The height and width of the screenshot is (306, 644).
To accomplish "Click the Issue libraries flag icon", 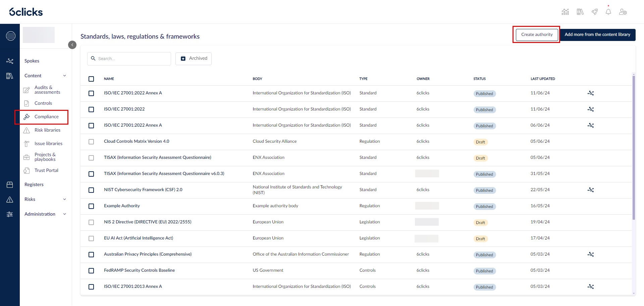I will (x=26, y=144).
